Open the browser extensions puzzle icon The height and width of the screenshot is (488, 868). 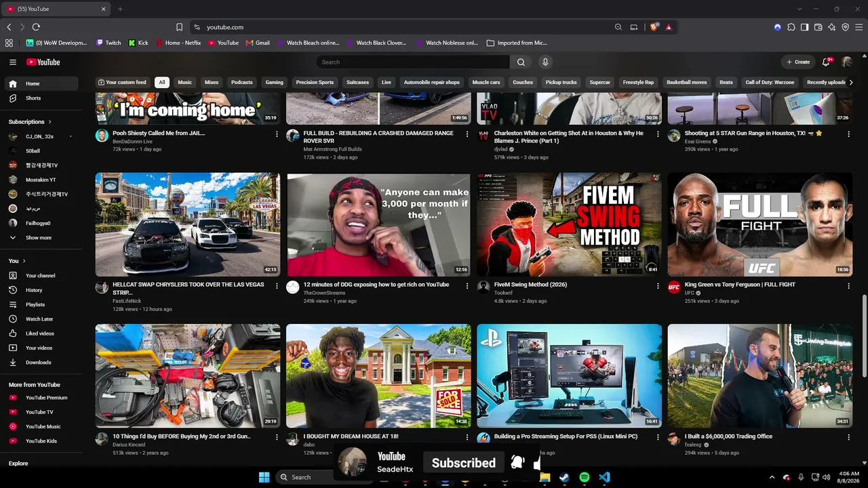(791, 27)
